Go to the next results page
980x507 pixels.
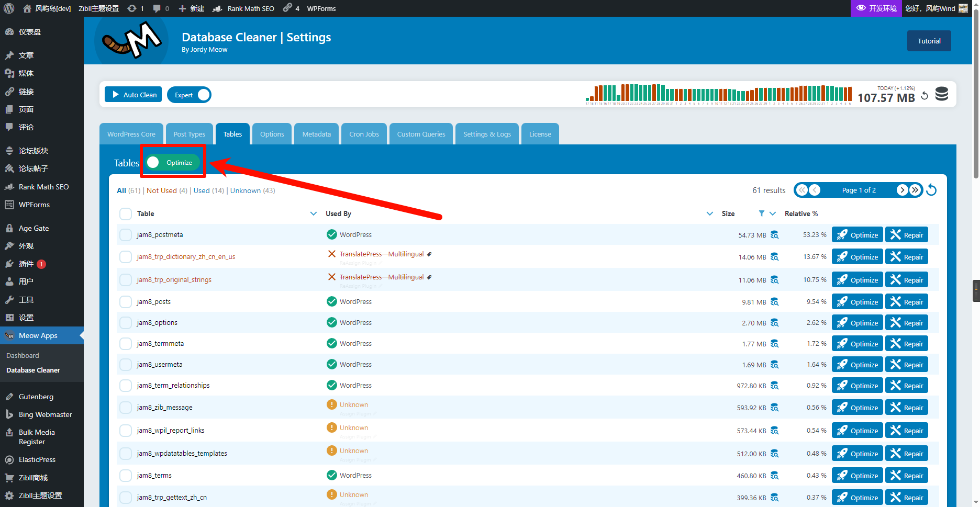point(902,190)
